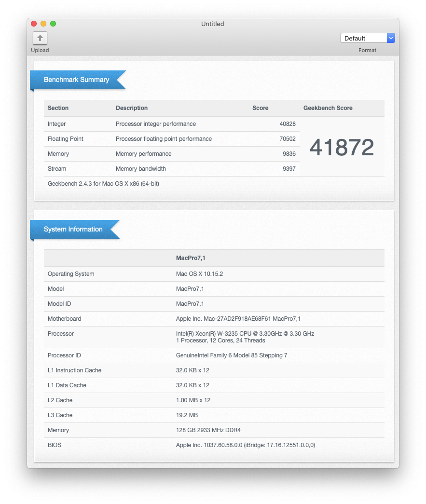
Task: Open the Format dropdown set to Default
Action: tap(367, 38)
